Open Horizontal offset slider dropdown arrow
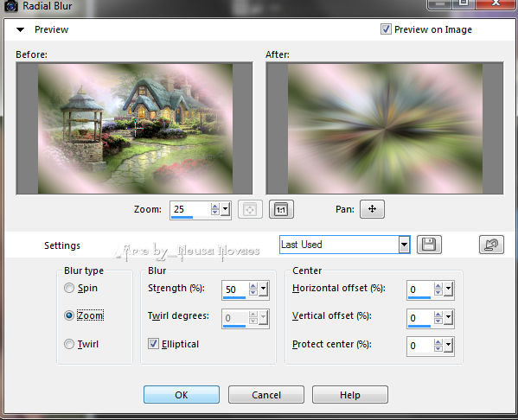This screenshot has width=518, height=420. pyautogui.click(x=448, y=289)
